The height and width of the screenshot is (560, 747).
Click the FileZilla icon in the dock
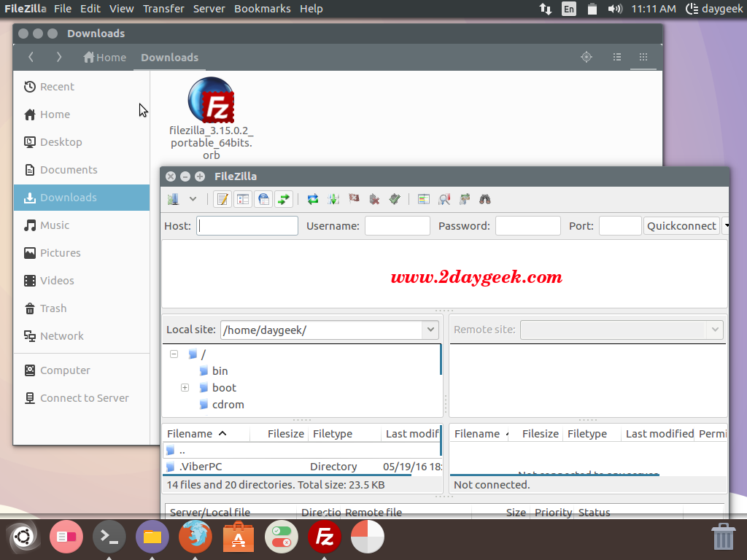(325, 537)
